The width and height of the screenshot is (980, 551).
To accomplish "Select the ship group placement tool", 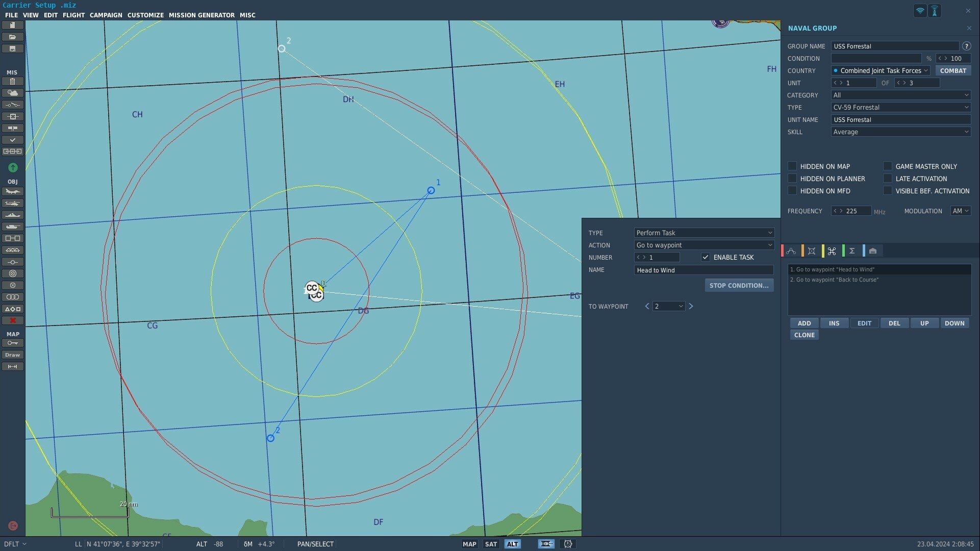I will coord(12,215).
